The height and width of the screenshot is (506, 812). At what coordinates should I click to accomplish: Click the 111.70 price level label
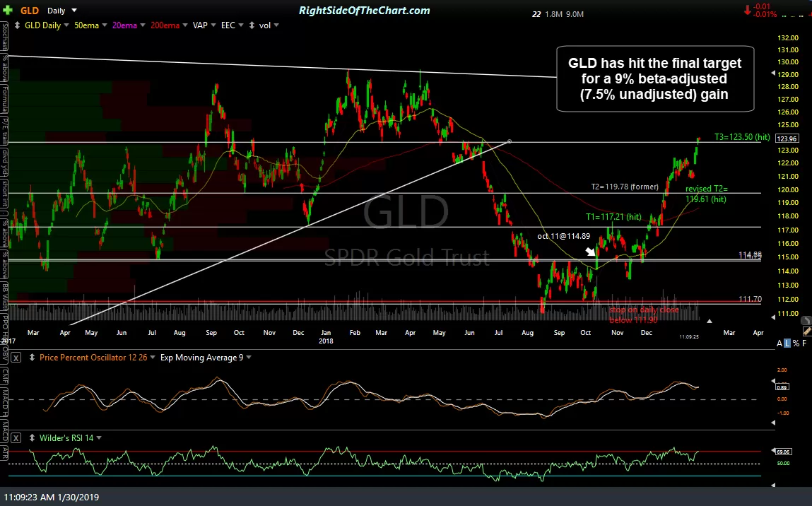750,299
